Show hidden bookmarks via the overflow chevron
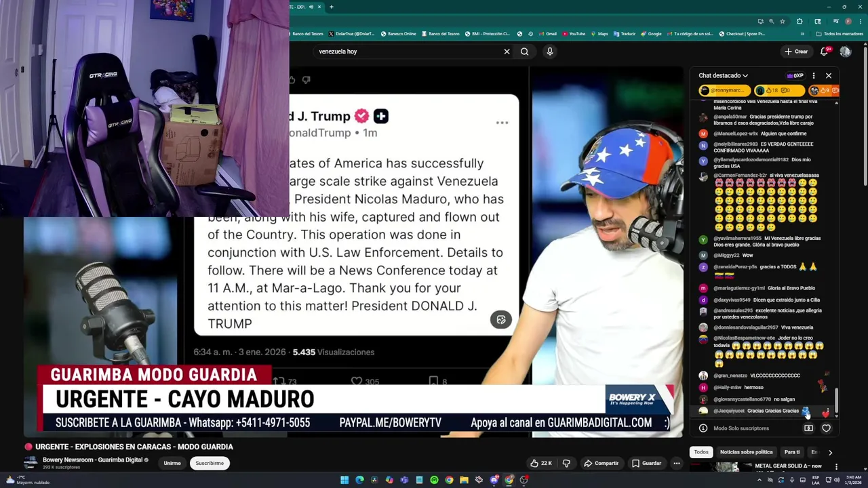The height and width of the screenshot is (488, 868). tap(802, 34)
